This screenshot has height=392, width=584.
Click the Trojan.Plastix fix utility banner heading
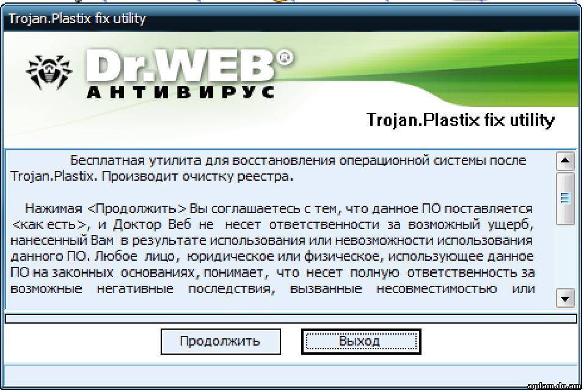tap(461, 120)
